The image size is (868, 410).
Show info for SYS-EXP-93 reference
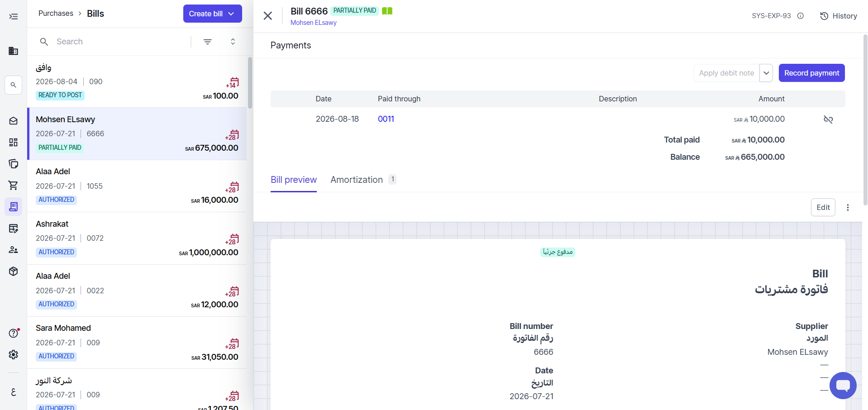(801, 16)
